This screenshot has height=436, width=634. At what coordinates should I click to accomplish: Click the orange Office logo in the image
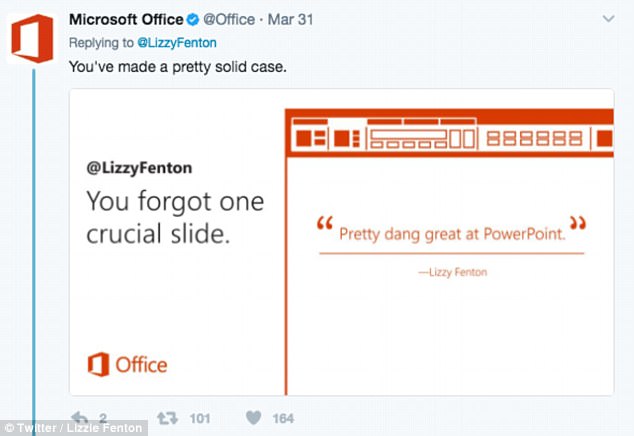point(127,364)
